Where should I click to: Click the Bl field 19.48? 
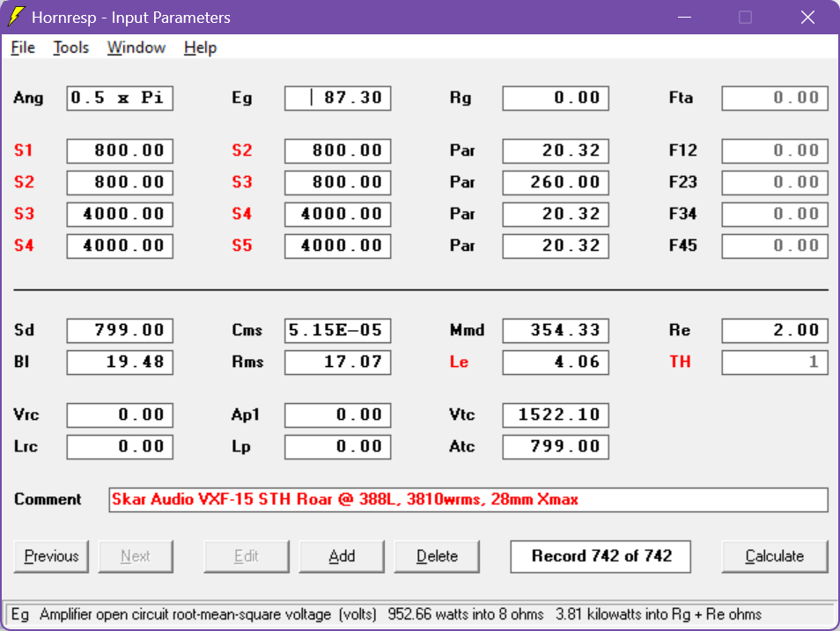[x=120, y=362]
